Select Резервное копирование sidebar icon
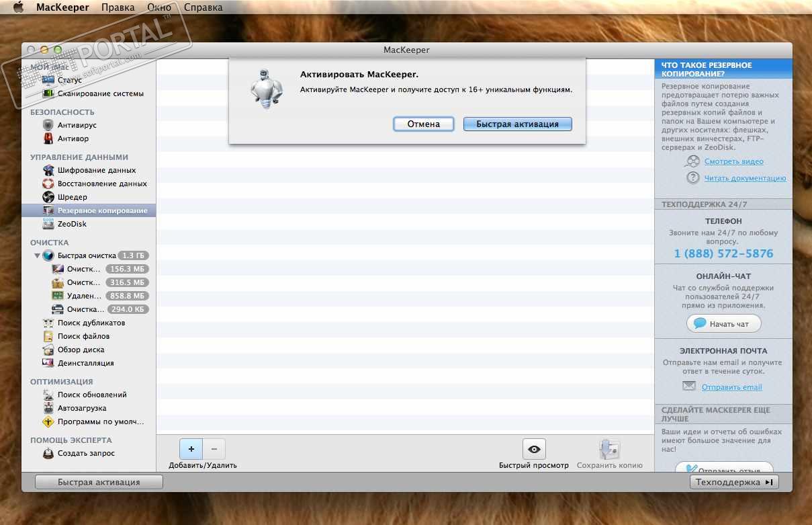 coord(48,210)
